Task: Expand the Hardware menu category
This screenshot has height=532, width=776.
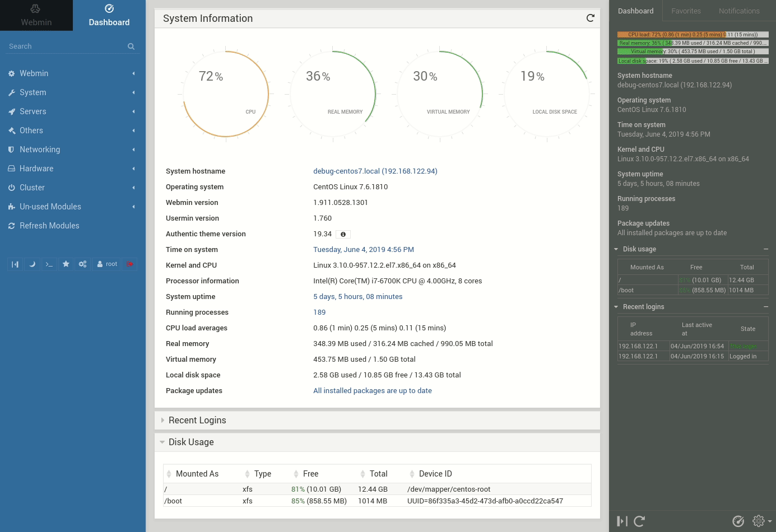Action: [73, 169]
